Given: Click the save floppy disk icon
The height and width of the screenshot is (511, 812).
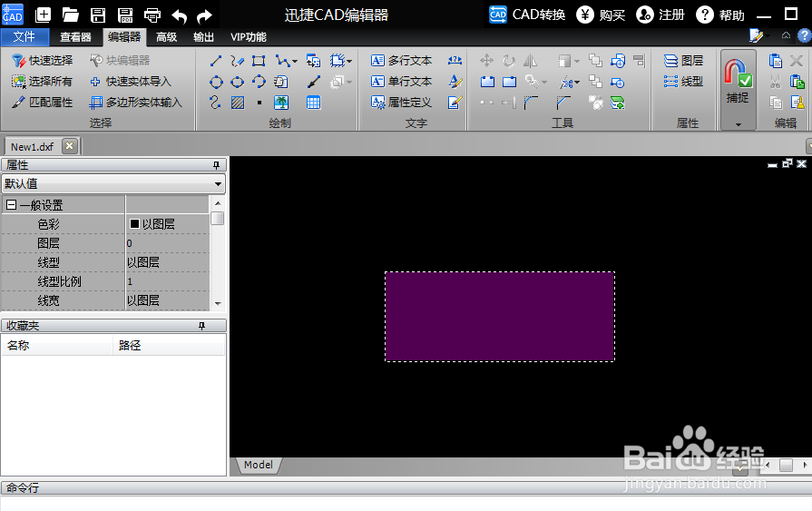Looking at the screenshot, I should pos(98,15).
